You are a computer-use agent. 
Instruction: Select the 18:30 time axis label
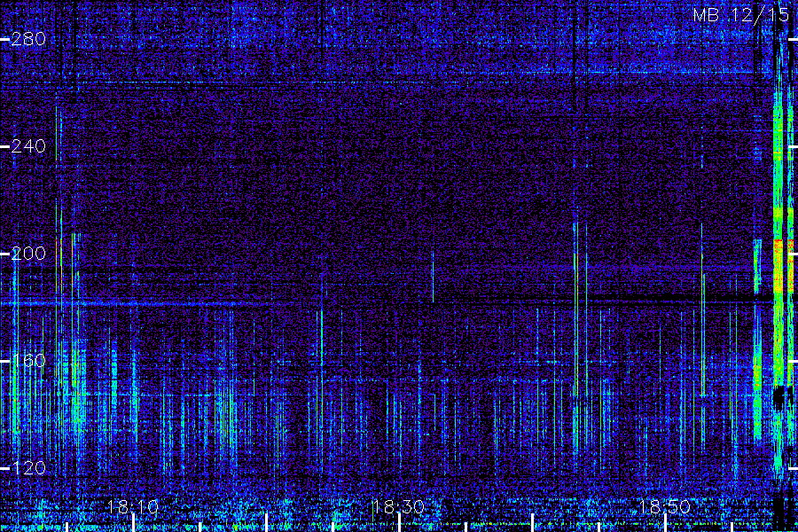(x=398, y=507)
